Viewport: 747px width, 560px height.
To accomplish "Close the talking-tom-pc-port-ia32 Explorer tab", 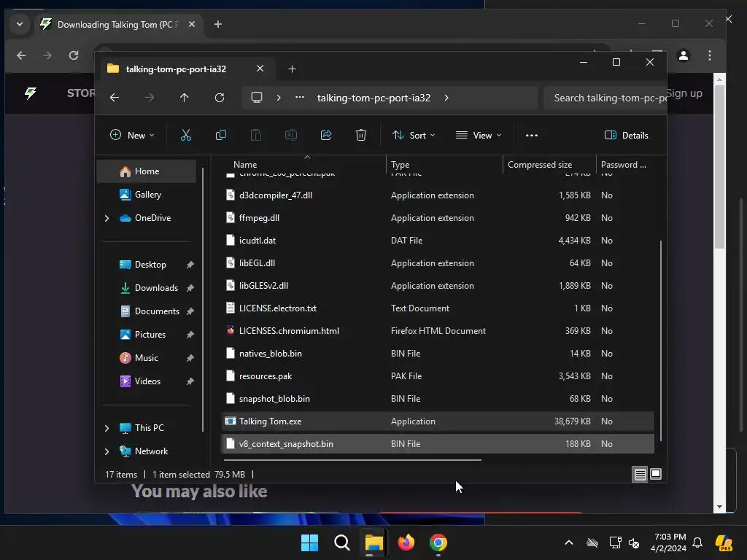I will 260,69.
